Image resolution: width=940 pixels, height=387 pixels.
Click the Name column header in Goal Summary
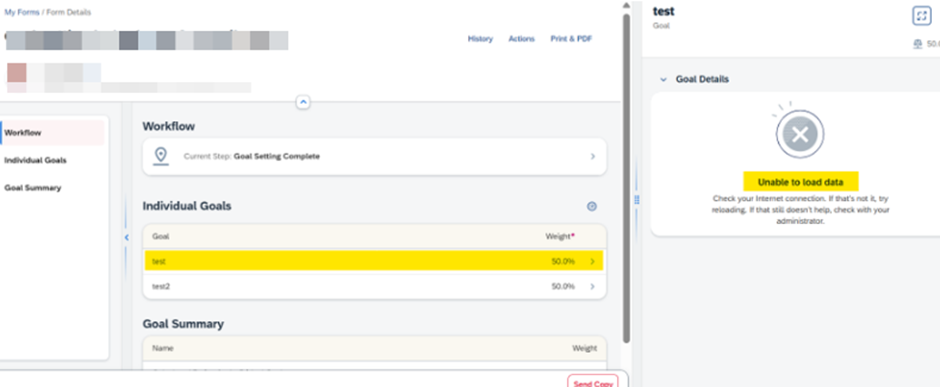click(163, 348)
